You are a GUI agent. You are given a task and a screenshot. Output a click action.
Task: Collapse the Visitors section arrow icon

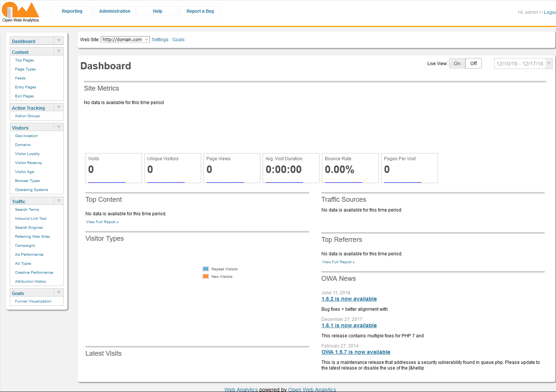(58, 127)
